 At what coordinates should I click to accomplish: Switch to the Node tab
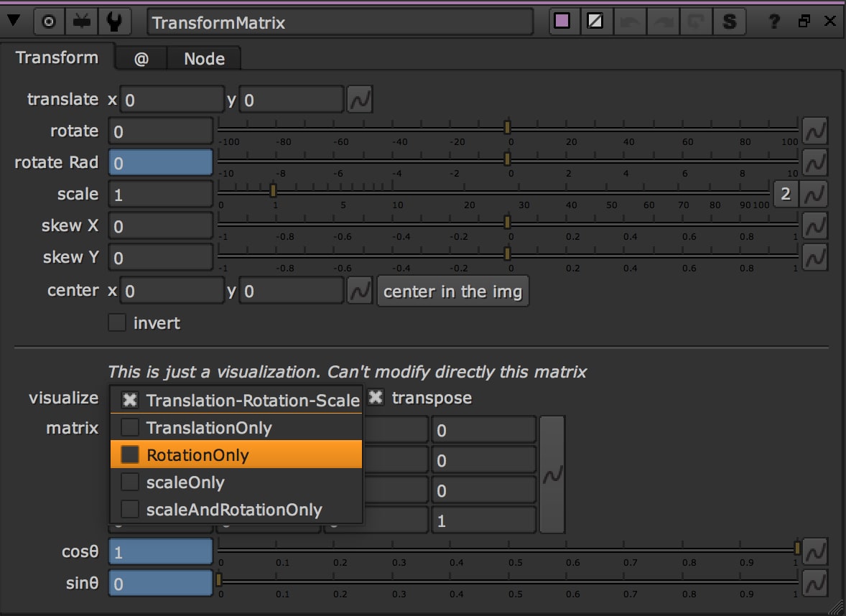204,58
